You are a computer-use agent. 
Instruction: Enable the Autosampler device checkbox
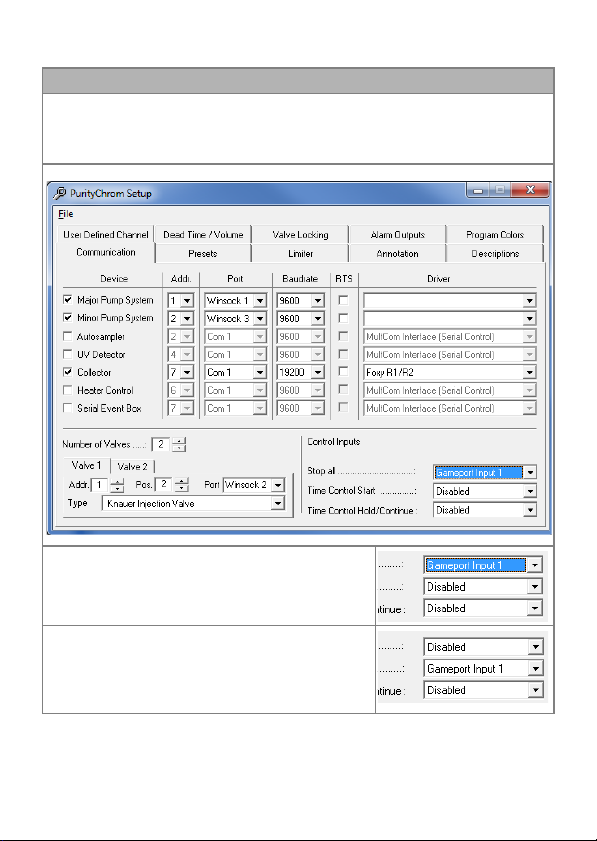pyautogui.click(x=68, y=336)
